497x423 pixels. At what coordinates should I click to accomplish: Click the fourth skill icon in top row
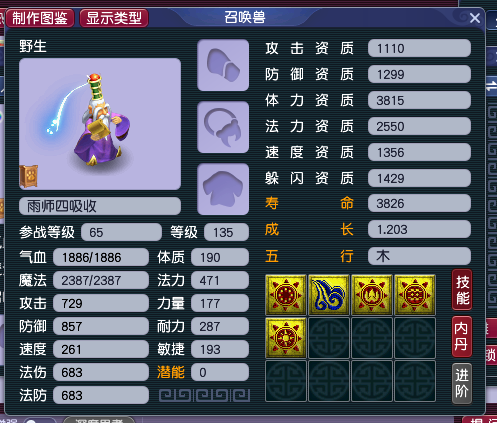coord(415,295)
